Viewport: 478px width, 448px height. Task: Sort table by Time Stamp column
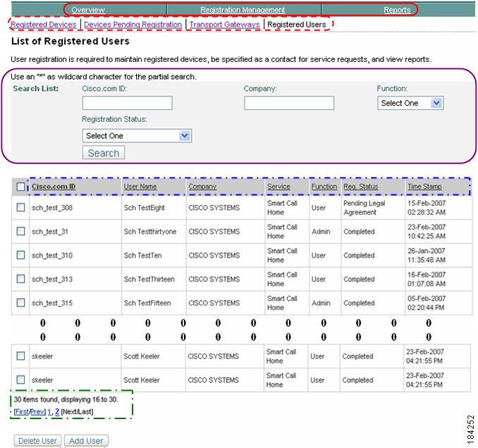pyautogui.click(x=424, y=187)
